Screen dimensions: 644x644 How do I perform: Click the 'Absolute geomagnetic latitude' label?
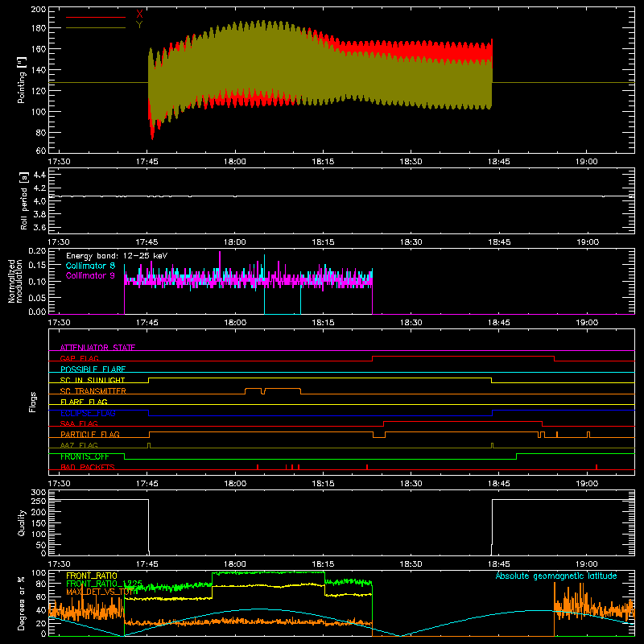coord(556,576)
